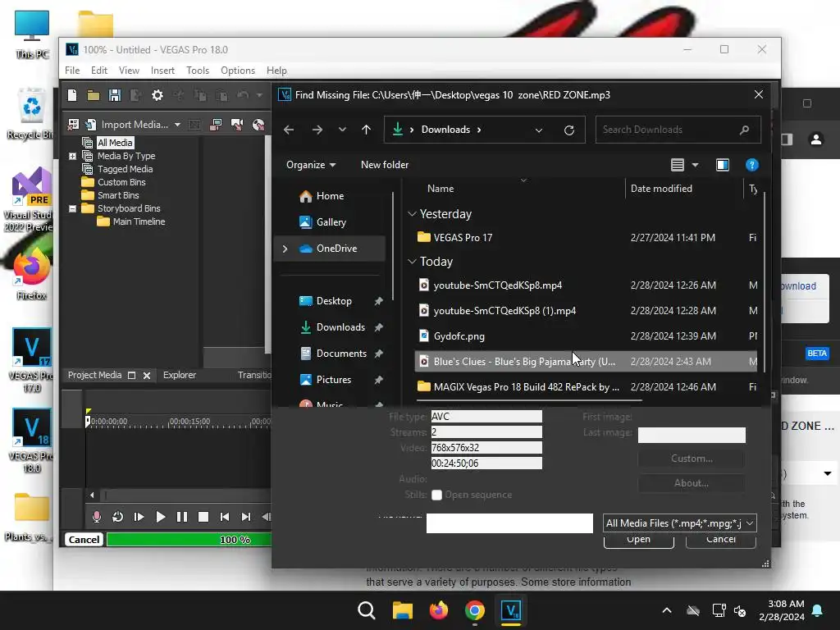Screen dimensions: 840x630
Task: Go forward in the file dialog
Action: [317, 130]
